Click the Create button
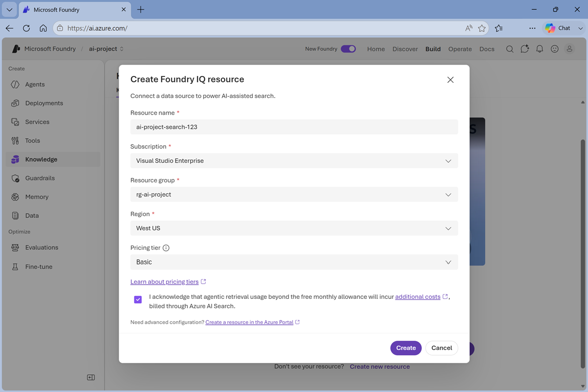Screen dimensions: 588x392 tap(406, 348)
